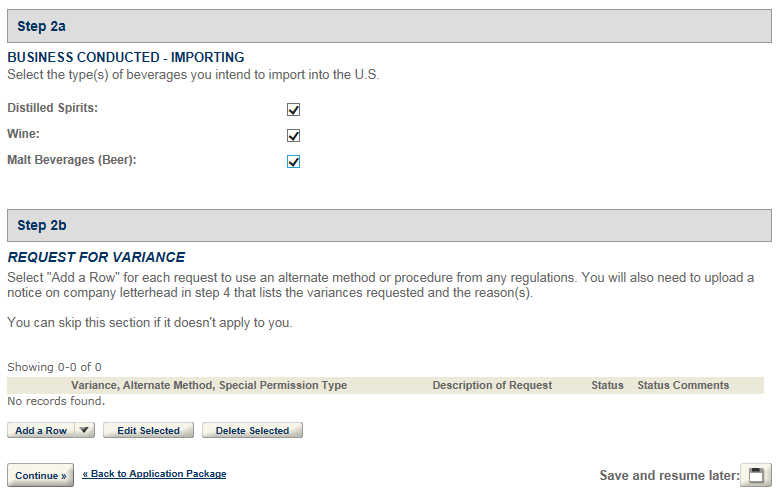Uncheck the Distilled Spirits checkbox

294,110
